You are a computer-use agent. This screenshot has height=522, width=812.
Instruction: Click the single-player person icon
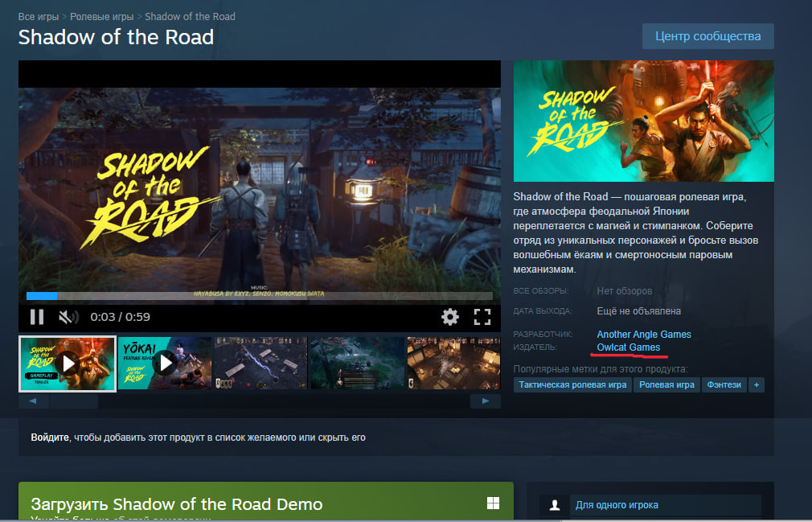tap(555, 505)
